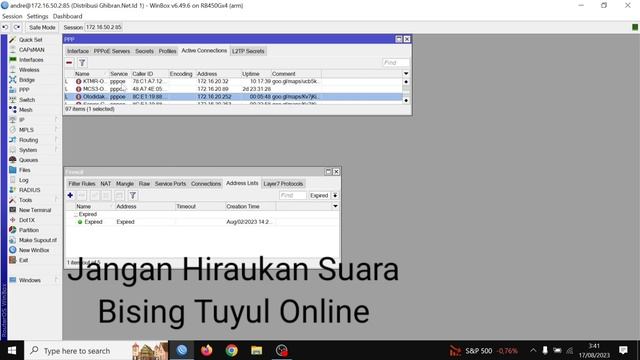The image size is (640, 360).
Task: Open the Expired list dropdown
Action: pos(335,196)
